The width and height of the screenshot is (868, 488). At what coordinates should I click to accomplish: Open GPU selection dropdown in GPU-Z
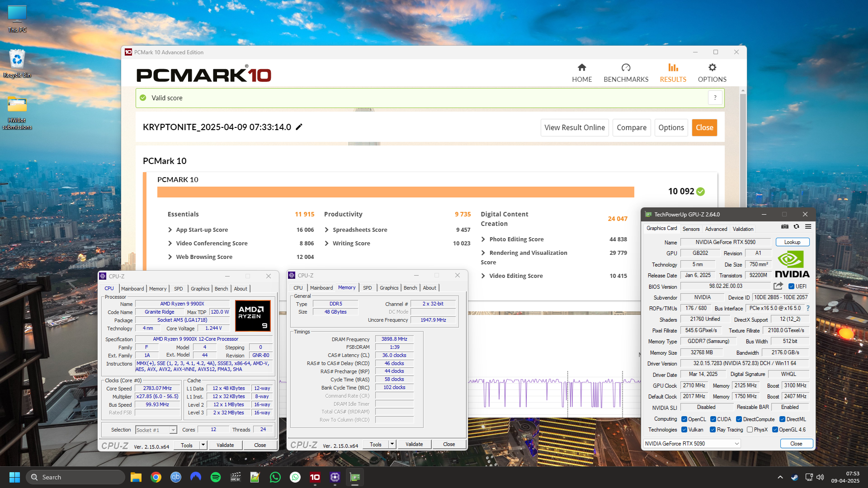click(692, 444)
